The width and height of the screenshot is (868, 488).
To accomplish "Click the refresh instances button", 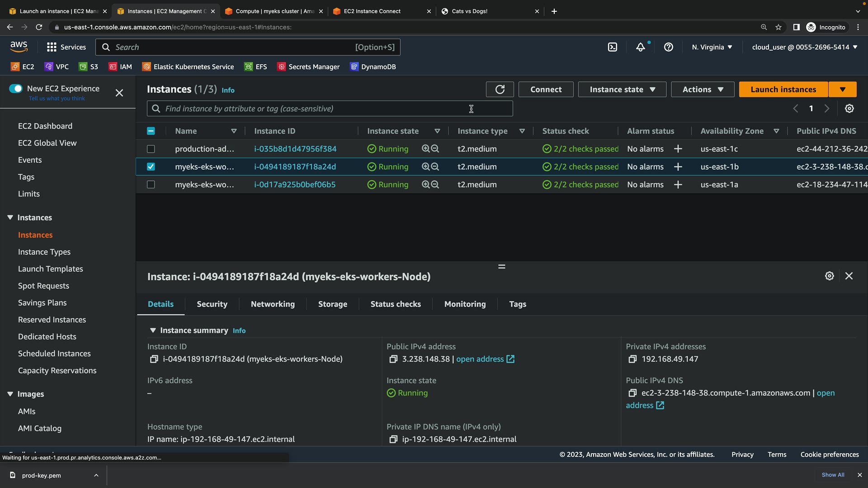I will click(x=500, y=89).
